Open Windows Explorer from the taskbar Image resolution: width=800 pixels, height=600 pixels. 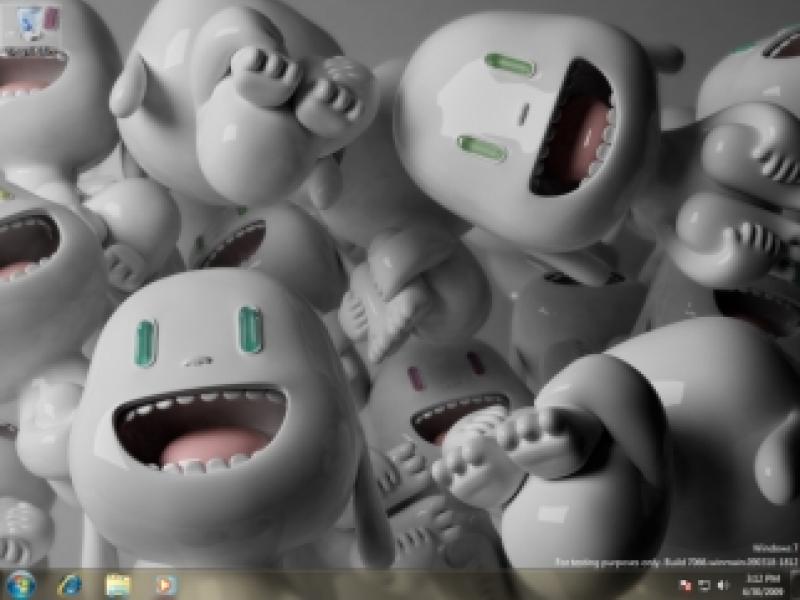pos(118,583)
